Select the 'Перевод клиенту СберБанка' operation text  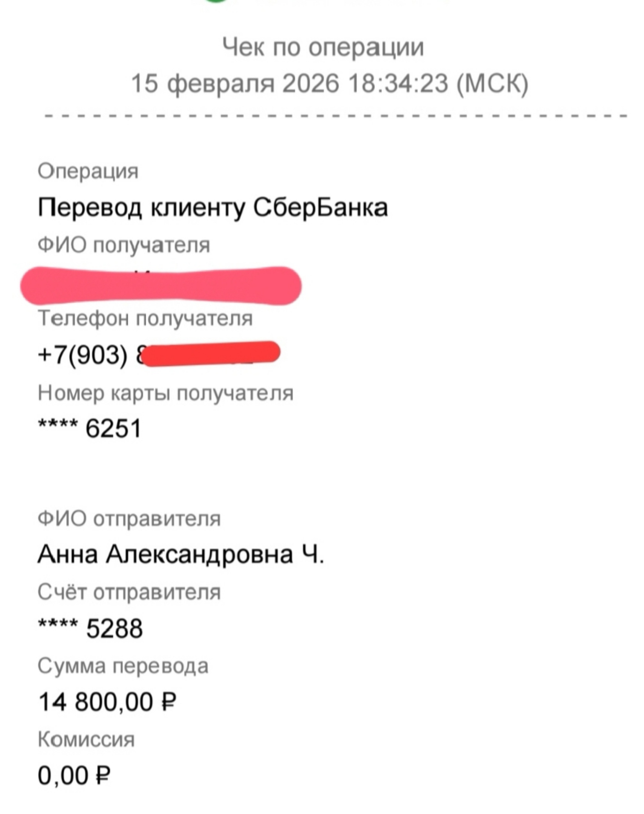(x=213, y=208)
